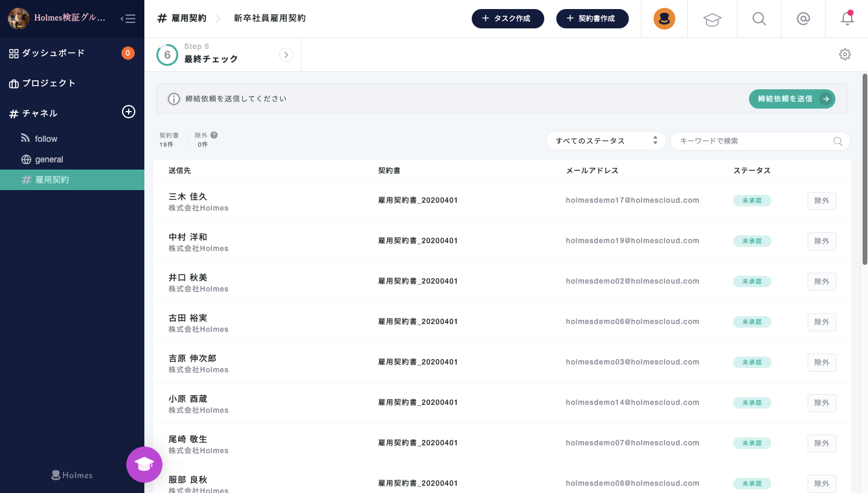Screen dimensions: 868x493
Task: Open the user profile hat avatar
Action: click(664, 19)
